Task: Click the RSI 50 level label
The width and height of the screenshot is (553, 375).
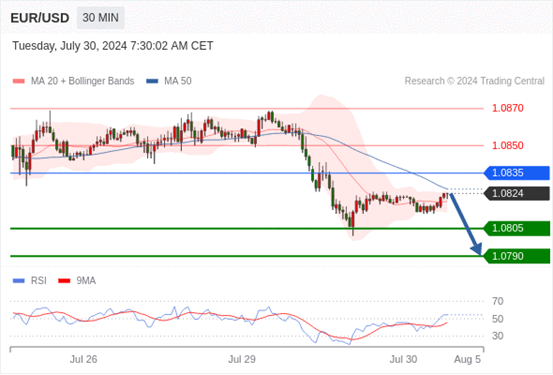Action: (498, 319)
